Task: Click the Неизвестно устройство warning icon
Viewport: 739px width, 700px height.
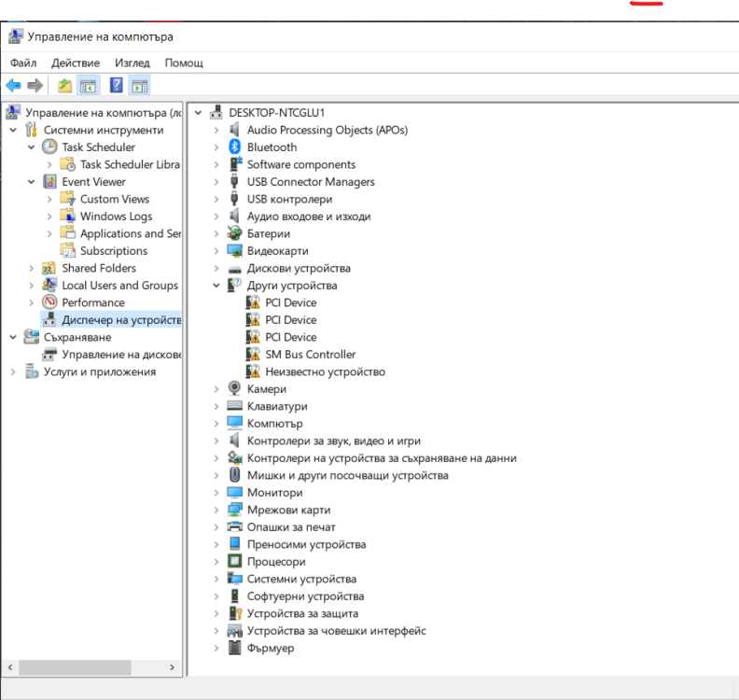Action: [253, 371]
